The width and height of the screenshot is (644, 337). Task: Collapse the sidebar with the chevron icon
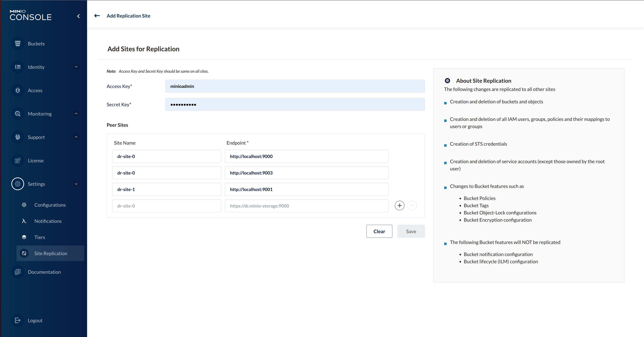pyautogui.click(x=78, y=16)
